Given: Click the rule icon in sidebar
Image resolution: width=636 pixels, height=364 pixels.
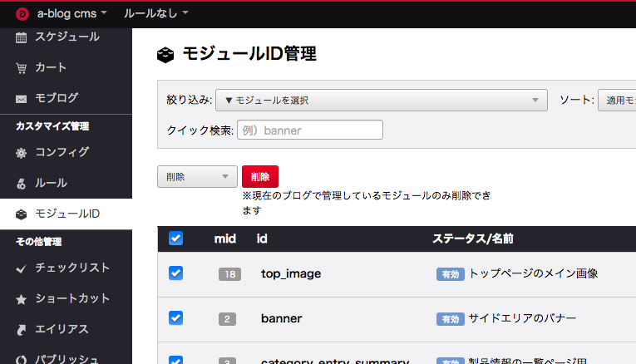Looking at the screenshot, I should point(22,183).
